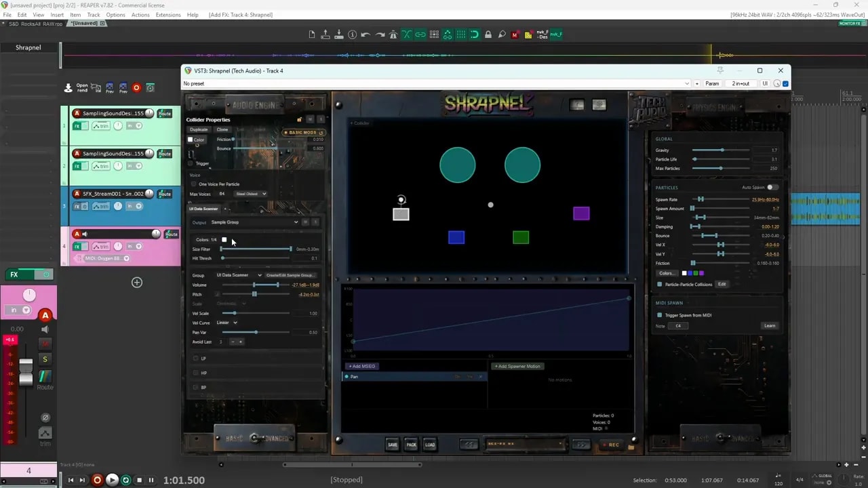This screenshot has height=488, width=868.
Task: Toggle the Particle-Particle Collisions checkbox
Action: tap(659, 284)
